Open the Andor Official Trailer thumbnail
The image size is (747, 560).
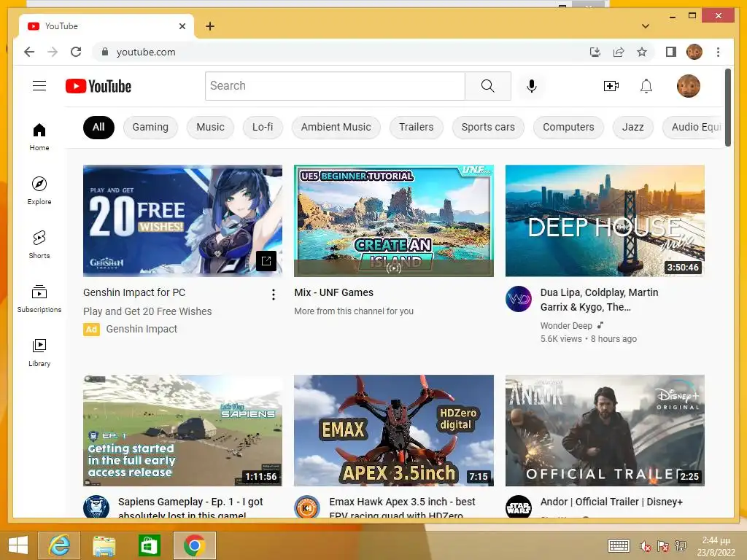click(605, 430)
